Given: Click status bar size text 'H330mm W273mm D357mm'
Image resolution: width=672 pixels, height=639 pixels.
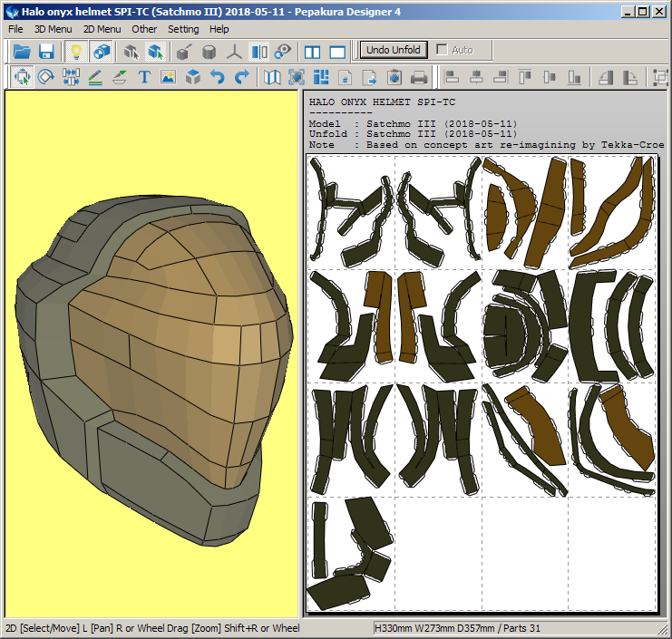Looking at the screenshot, I should [x=434, y=628].
